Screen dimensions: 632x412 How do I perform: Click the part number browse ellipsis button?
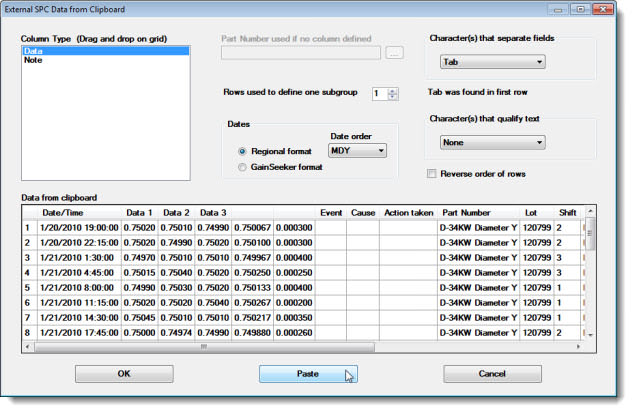tap(394, 53)
